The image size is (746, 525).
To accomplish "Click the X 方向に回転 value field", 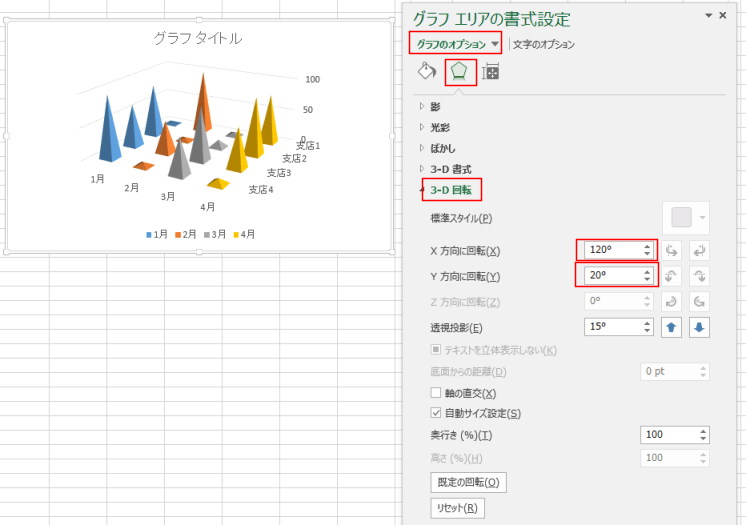I will (611, 250).
